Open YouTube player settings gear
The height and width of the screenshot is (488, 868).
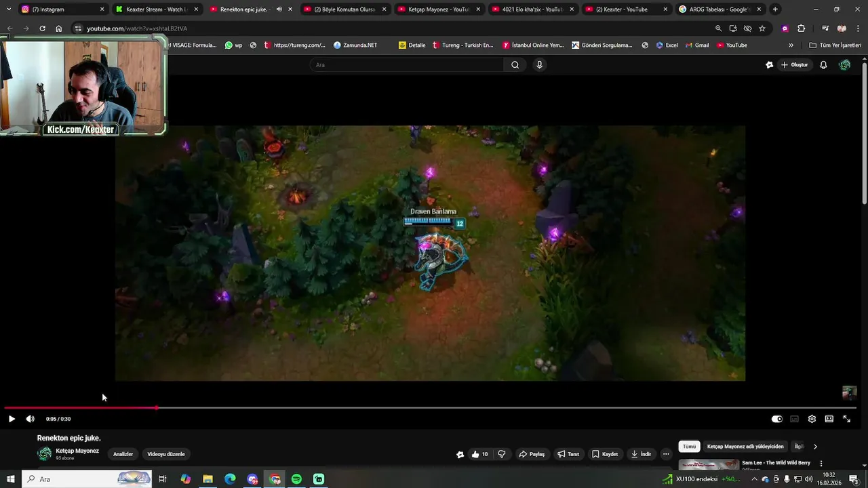(812, 419)
